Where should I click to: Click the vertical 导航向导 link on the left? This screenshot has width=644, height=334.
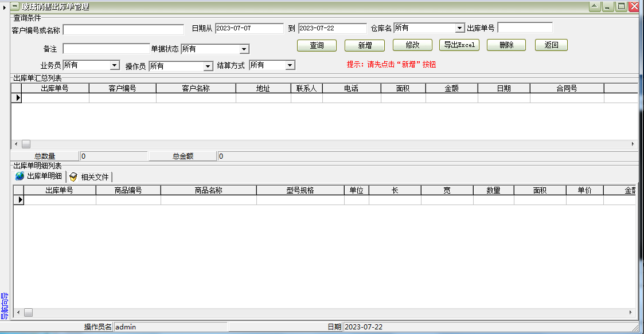tap(4, 306)
